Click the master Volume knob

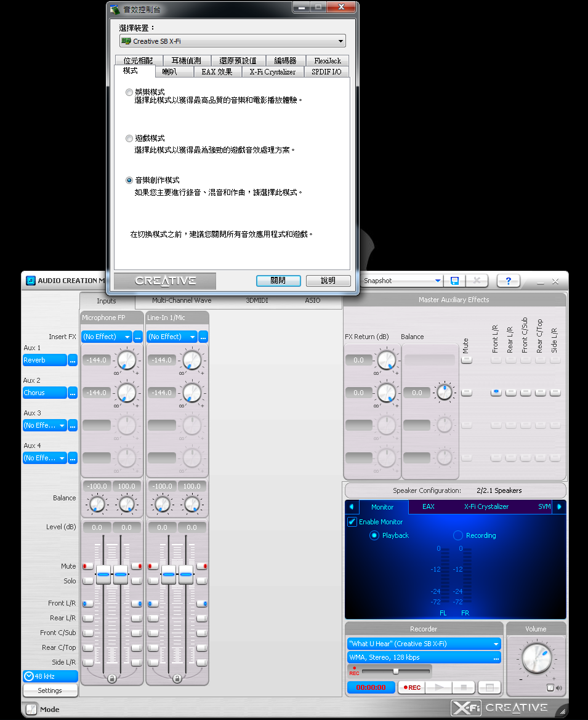[x=536, y=658]
